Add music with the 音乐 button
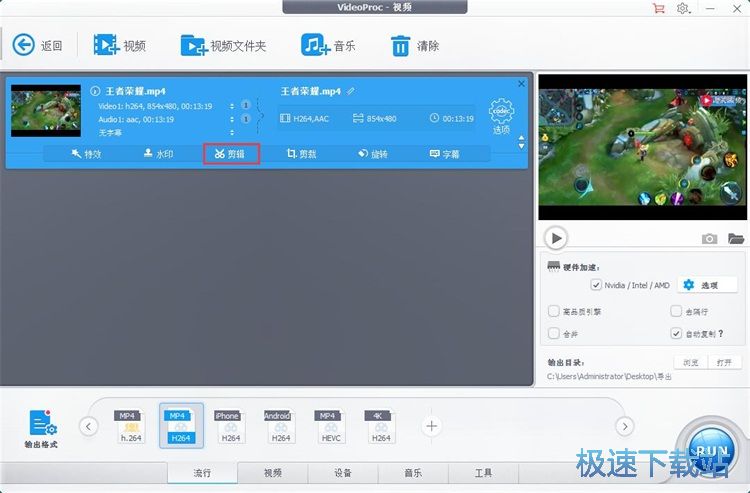The image size is (750, 493). 328,45
